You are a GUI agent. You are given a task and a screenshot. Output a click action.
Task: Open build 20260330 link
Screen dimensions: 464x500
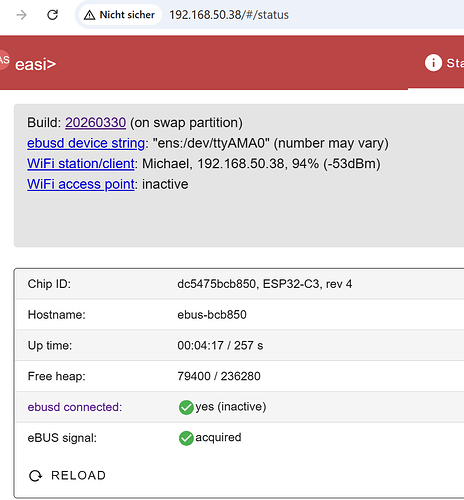pyautogui.click(x=95, y=123)
